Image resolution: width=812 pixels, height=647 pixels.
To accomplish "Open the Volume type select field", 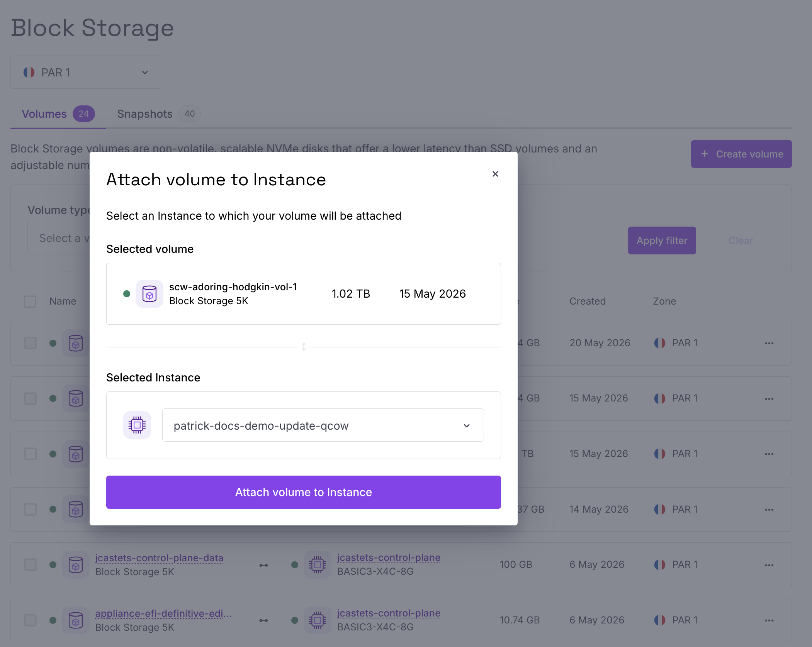I will [59, 238].
